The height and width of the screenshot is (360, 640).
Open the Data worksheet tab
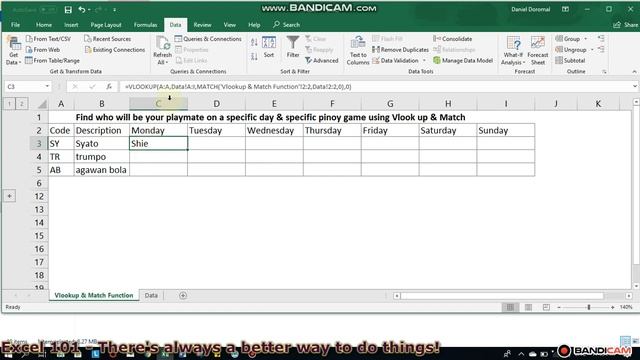click(151, 296)
